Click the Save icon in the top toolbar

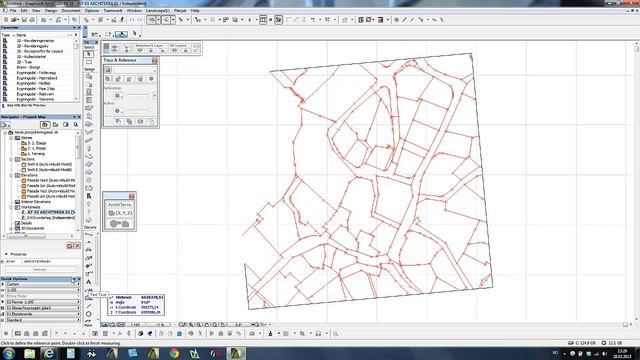(x=24, y=20)
